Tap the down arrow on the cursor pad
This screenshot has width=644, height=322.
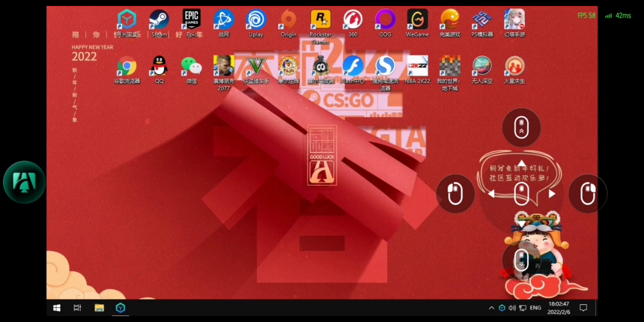[521, 224]
